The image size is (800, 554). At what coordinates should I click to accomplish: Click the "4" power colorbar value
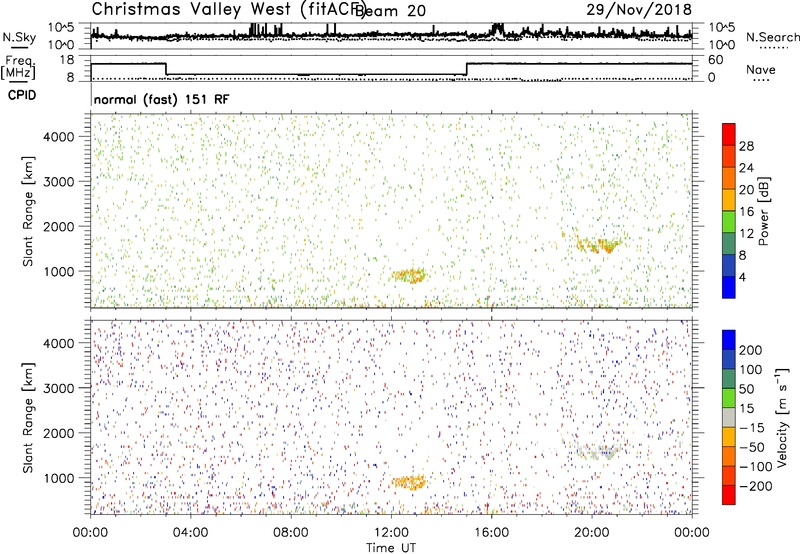pyautogui.click(x=742, y=277)
